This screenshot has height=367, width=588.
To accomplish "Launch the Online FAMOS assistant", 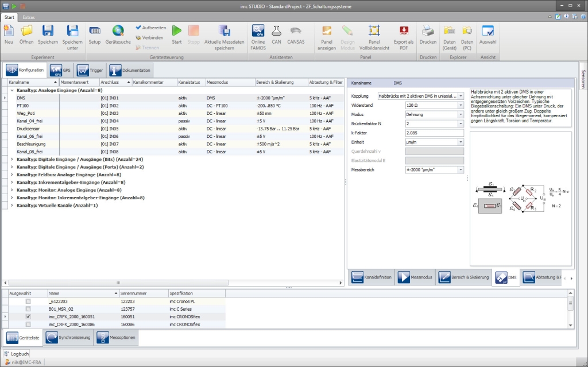I will (258, 32).
